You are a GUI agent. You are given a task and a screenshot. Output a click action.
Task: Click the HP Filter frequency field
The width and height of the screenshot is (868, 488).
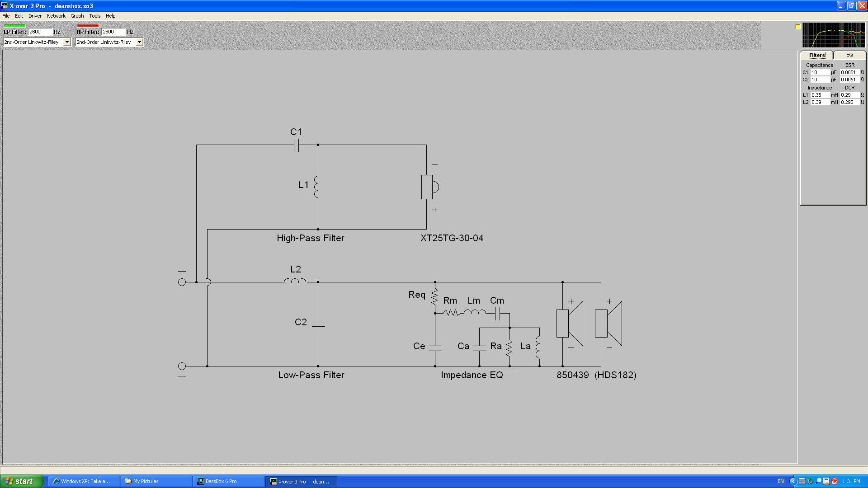click(x=113, y=32)
